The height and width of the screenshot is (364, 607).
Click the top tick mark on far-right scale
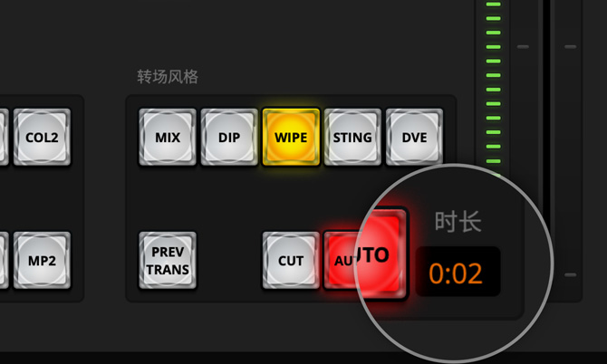[x=570, y=47]
